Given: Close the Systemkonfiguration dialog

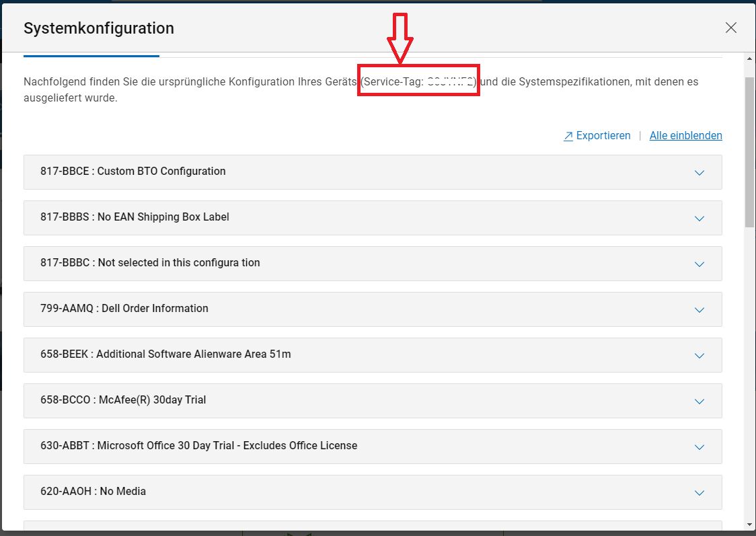Looking at the screenshot, I should [731, 28].
